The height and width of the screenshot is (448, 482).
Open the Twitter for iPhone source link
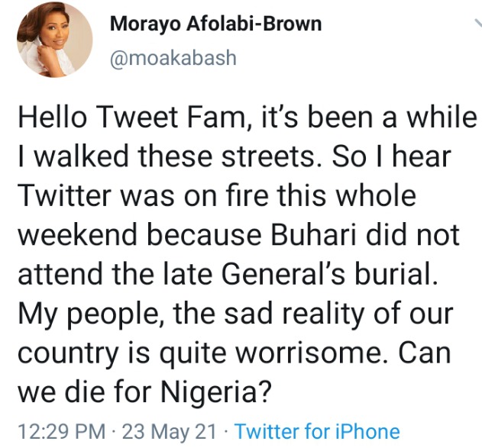tap(317, 431)
